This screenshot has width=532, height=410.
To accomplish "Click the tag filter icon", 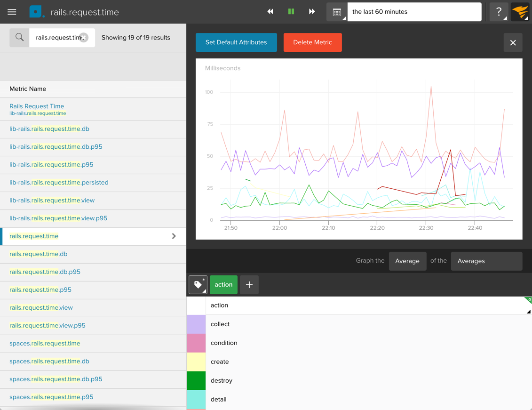I will pyautogui.click(x=198, y=285).
